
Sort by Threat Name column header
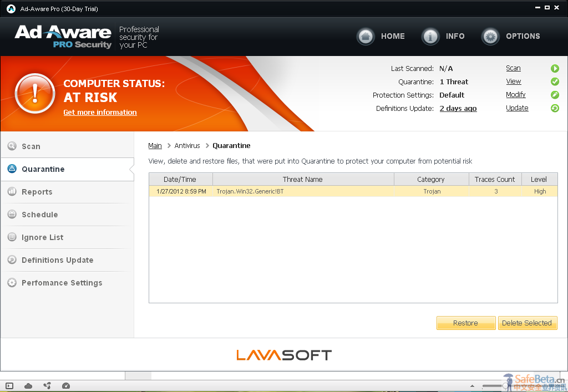pyautogui.click(x=303, y=179)
